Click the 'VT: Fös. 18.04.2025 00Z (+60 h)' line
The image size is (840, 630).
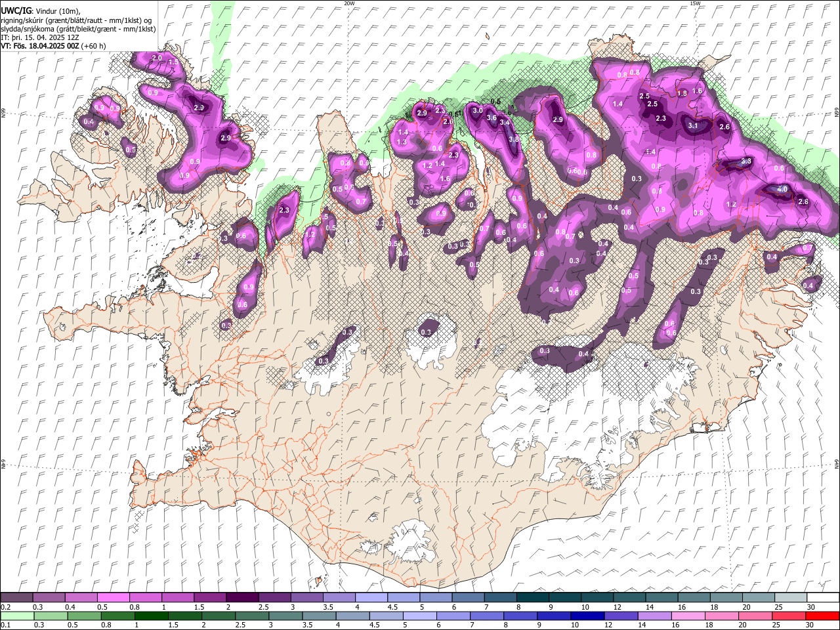pos(54,46)
